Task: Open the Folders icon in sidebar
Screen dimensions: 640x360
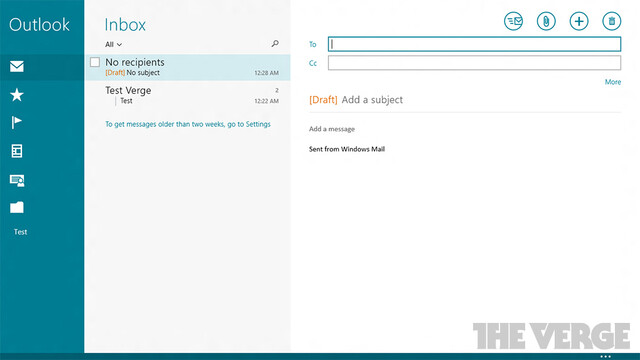Action: click(17, 207)
